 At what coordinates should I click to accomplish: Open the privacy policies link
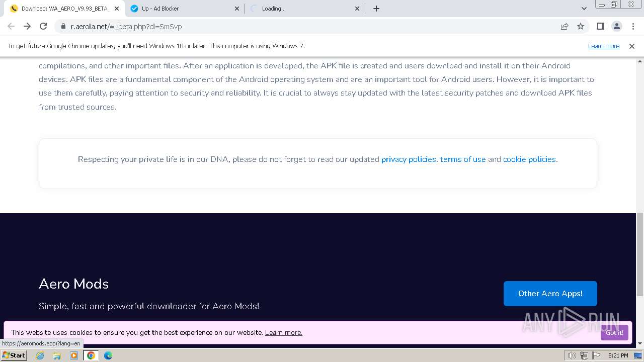(x=409, y=159)
